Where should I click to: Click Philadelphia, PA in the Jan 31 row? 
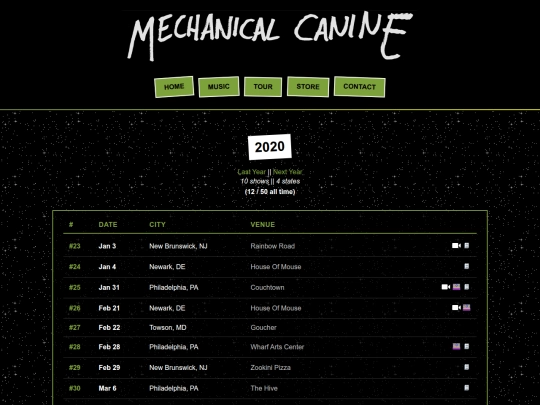click(x=174, y=287)
